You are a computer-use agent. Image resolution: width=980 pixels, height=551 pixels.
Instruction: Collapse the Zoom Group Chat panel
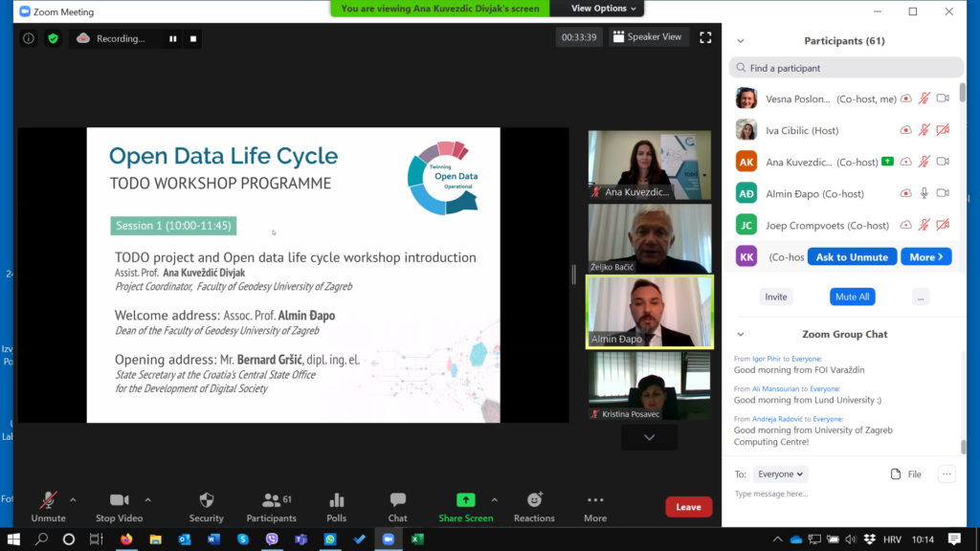pos(740,334)
